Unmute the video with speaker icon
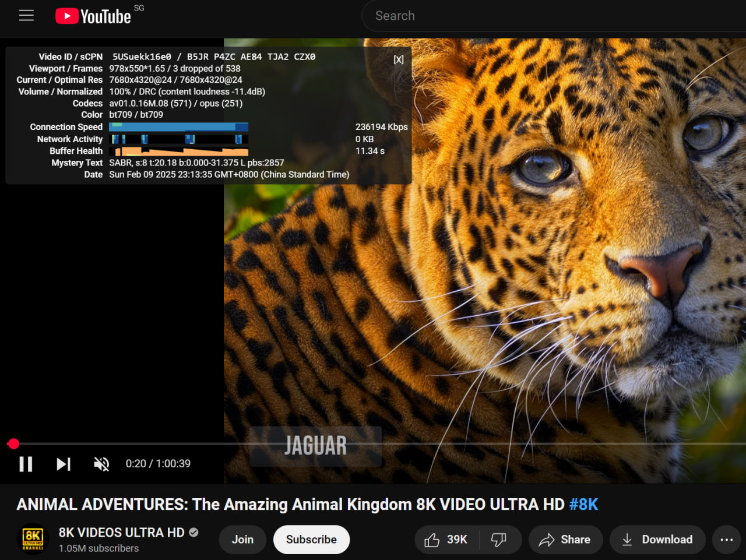 pyautogui.click(x=101, y=464)
